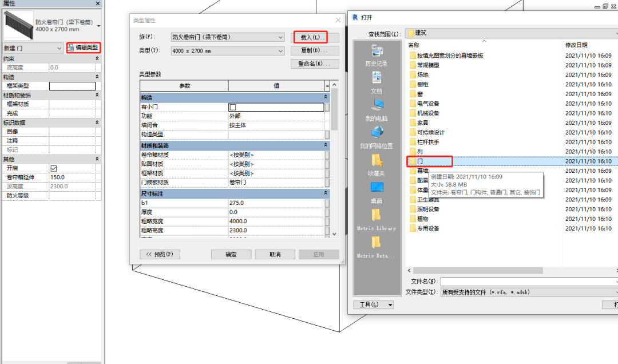Select the 场地 folder
Image resolution: width=618 pixels, height=364 pixels.
point(419,75)
